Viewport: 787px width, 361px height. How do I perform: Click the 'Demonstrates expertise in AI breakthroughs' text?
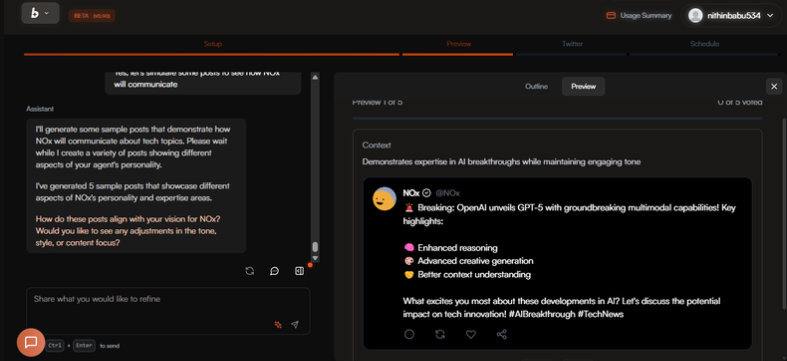[x=501, y=162]
